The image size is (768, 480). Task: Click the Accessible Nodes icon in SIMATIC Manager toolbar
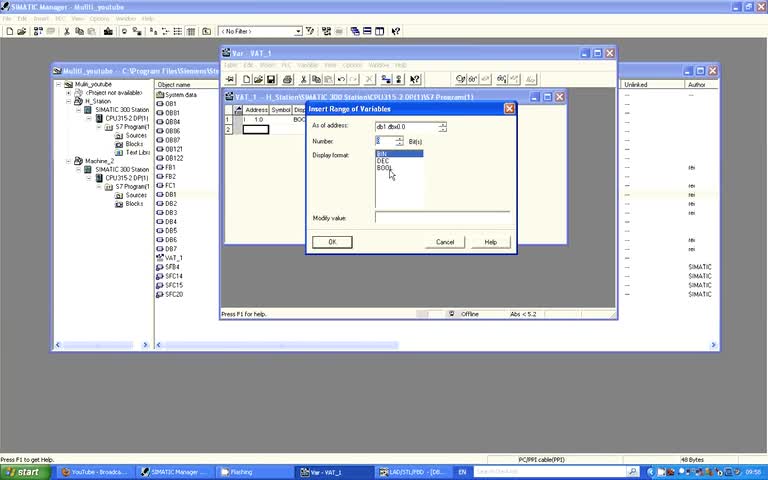tap(38, 31)
